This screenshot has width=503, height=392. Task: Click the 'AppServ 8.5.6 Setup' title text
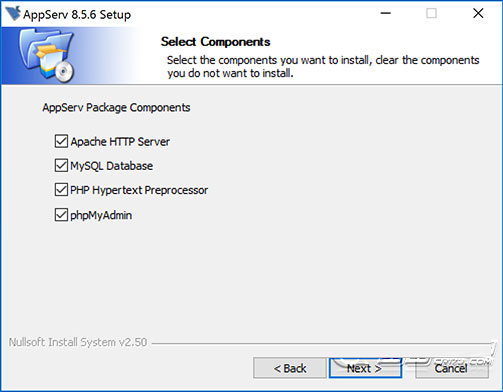click(77, 15)
